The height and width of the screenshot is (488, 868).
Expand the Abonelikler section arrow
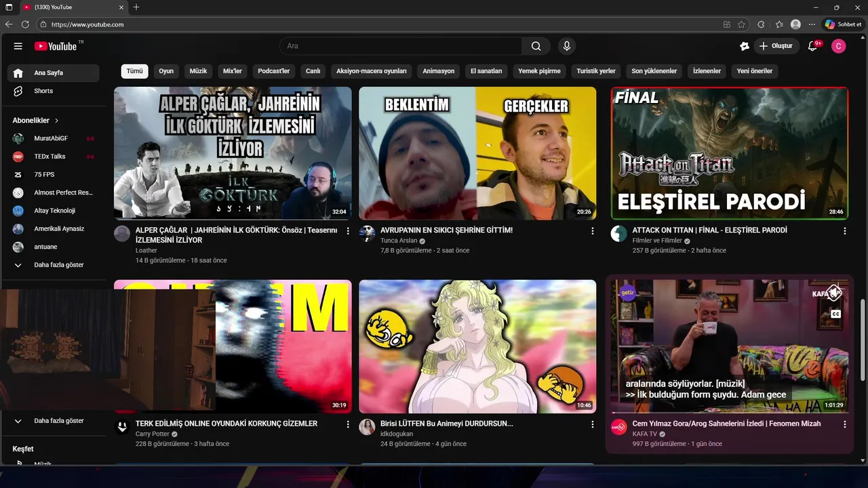[x=56, y=121]
